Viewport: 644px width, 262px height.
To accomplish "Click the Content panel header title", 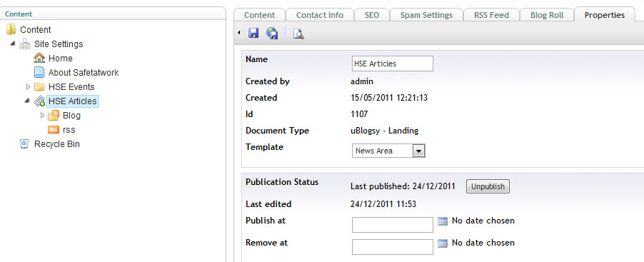I will (19, 14).
